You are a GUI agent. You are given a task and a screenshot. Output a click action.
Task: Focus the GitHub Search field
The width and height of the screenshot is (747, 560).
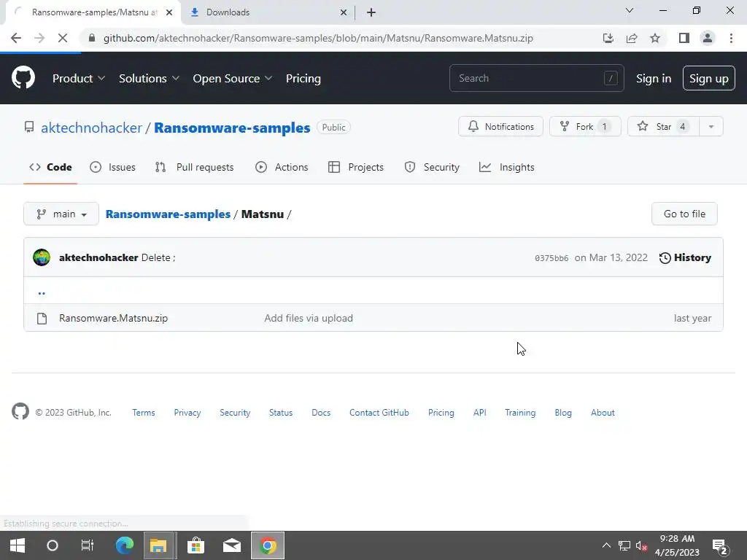(536, 78)
